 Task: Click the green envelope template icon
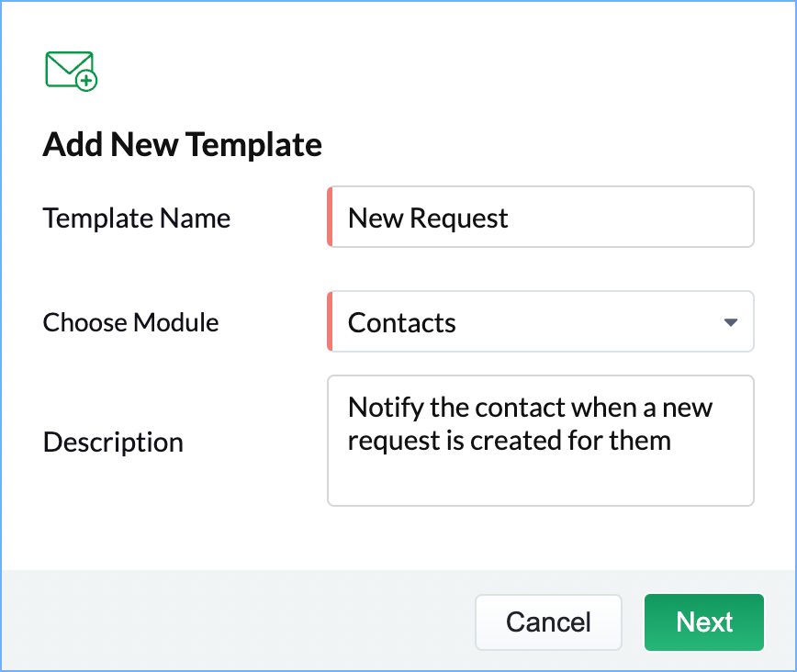click(68, 69)
